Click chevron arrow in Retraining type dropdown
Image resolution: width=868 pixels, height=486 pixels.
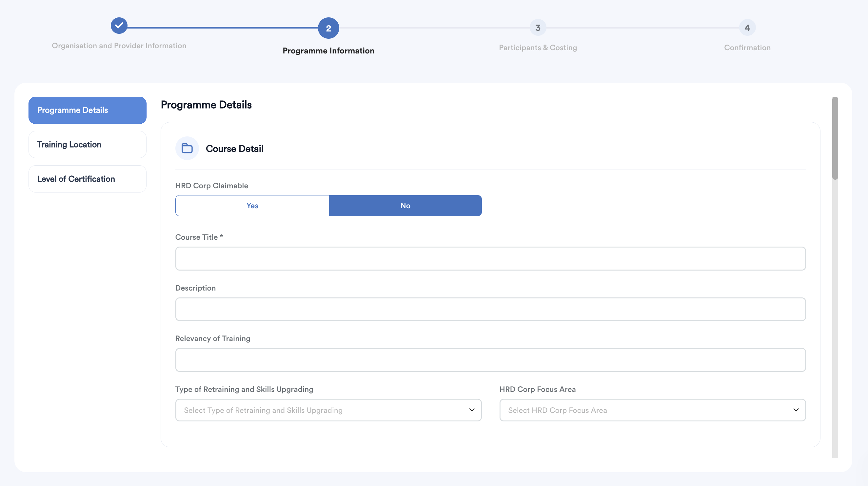click(472, 410)
